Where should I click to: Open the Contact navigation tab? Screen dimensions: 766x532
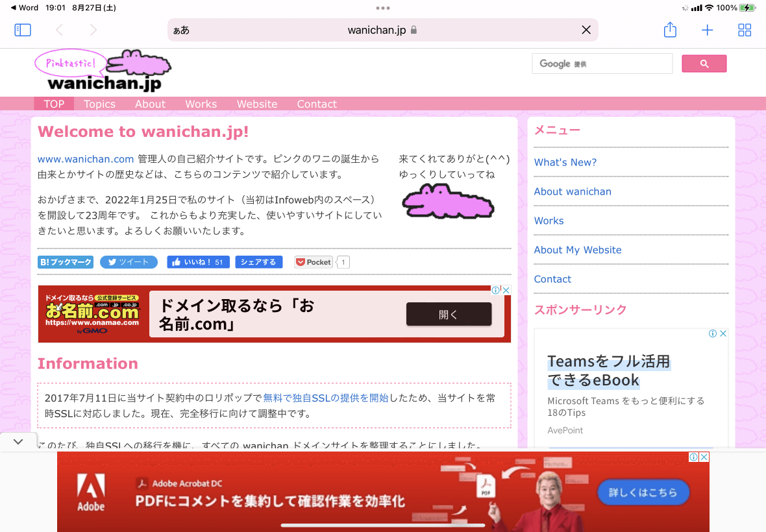coord(317,104)
